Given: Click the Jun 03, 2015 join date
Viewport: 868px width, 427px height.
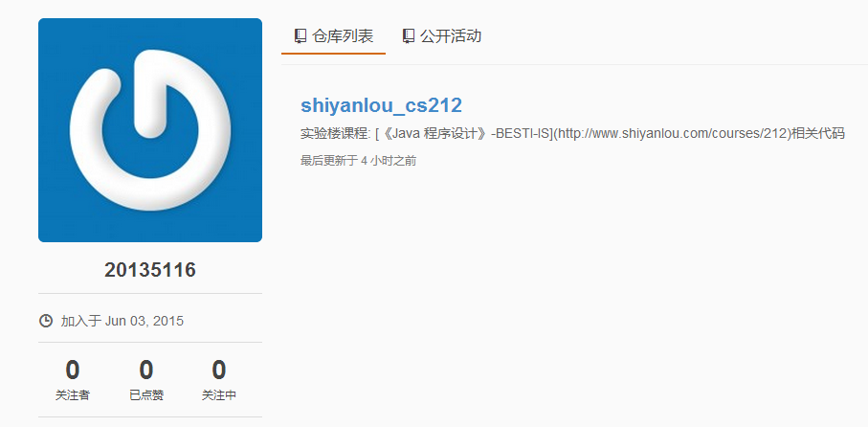Looking at the screenshot, I should coord(144,321).
